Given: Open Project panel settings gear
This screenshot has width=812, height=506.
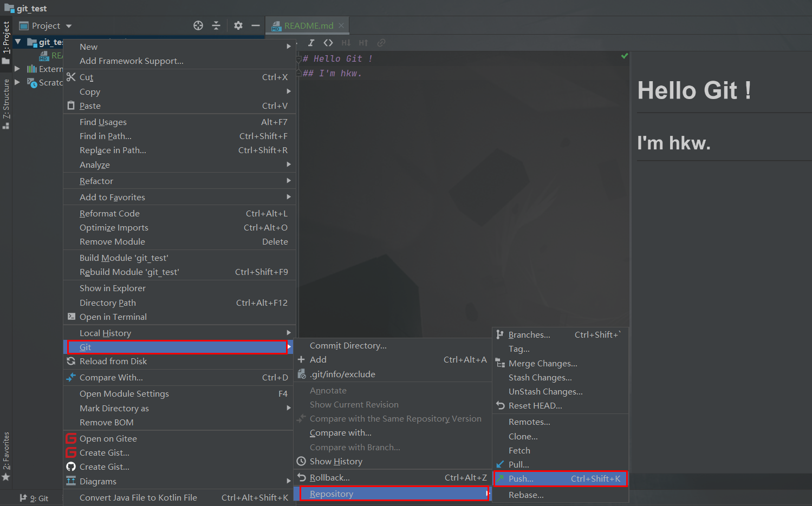Looking at the screenshot, I should (238, 25).
